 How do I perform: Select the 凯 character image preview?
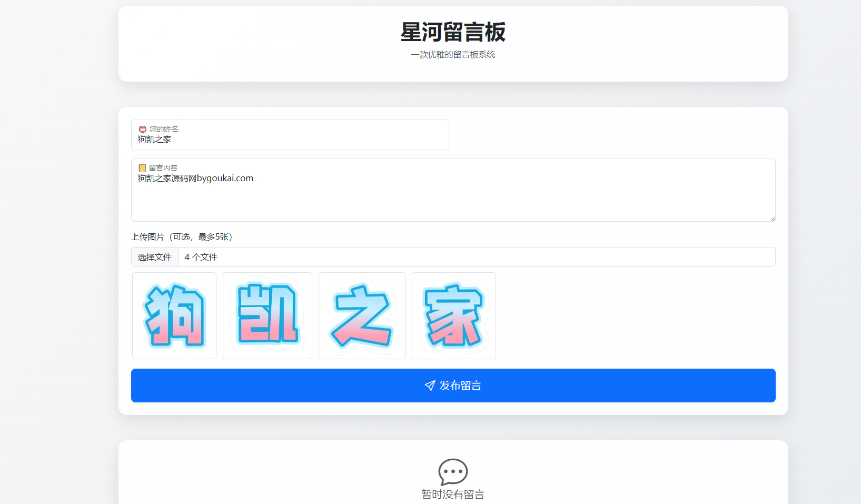[x=267, y=315]
